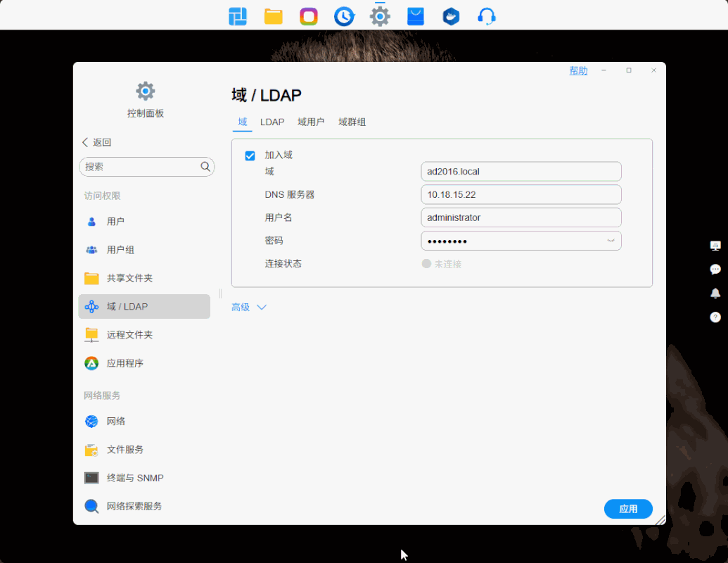
Task: Open the File Manager folder icon in dock
Action: click(273, 17)
